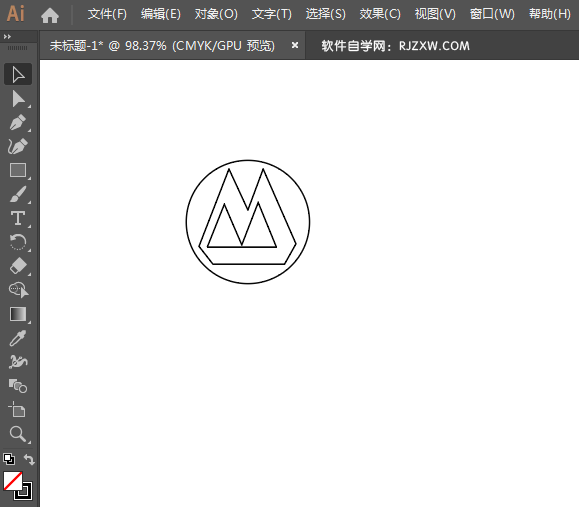Viewport: 579px width, 507px height.
Task: Select the Shape Builder tool
Action: (x=18, y=290)
